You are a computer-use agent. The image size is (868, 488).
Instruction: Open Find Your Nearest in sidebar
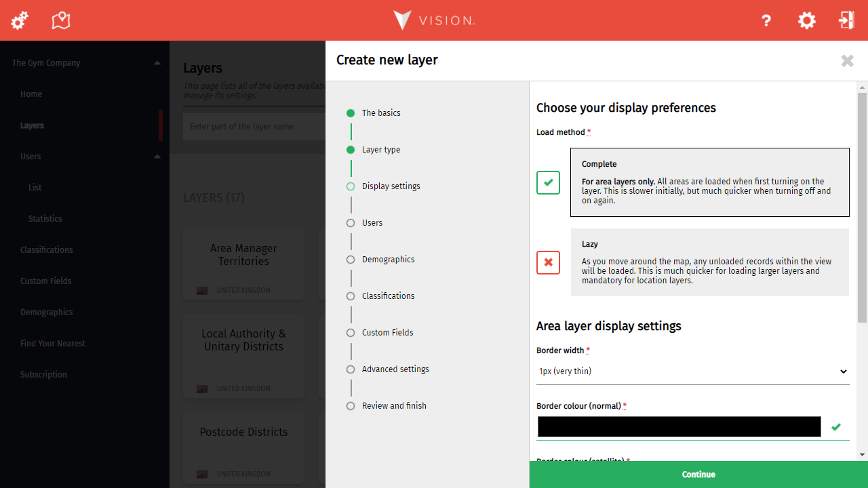[53, 344]
